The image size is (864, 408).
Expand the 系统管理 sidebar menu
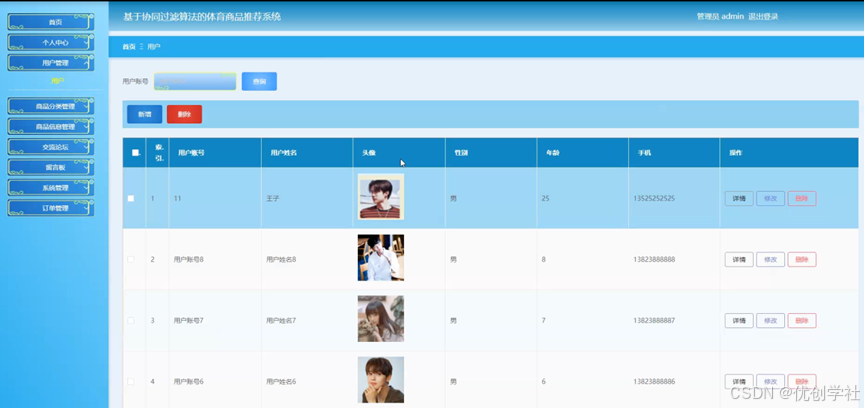(51, 187)
